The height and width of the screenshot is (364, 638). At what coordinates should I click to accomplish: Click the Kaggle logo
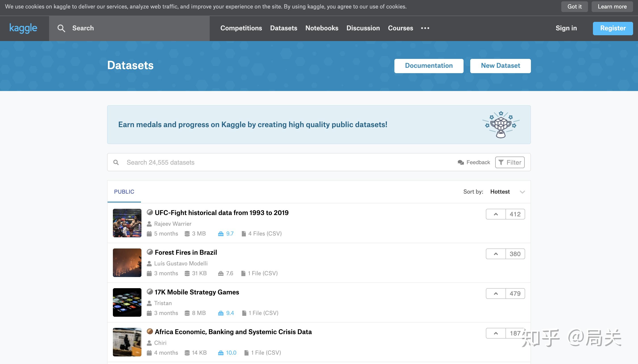click(x=23, y=28)
